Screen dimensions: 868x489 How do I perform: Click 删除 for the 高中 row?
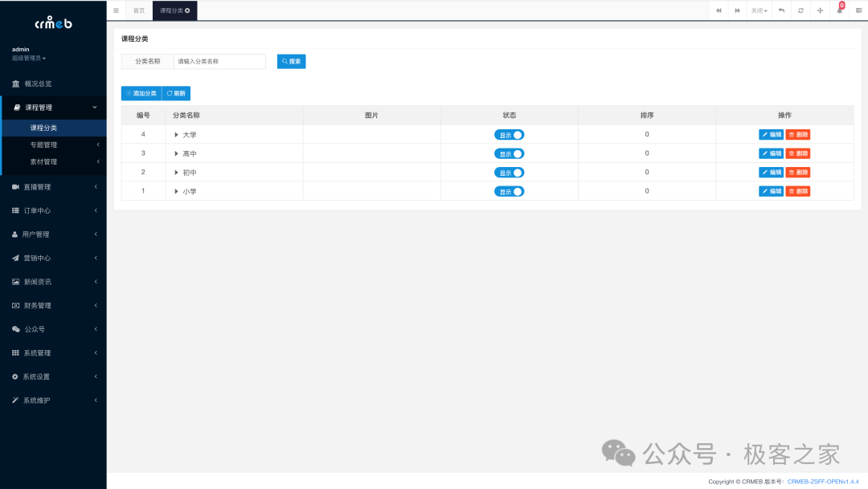(798, 153)
